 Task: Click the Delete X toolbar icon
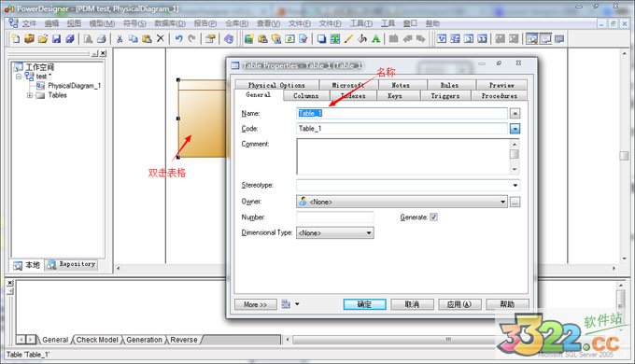[x=161, y=39]
